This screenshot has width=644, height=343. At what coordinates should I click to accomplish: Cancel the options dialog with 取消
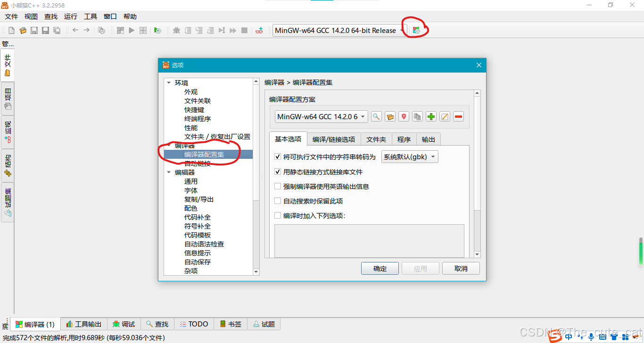461,269
